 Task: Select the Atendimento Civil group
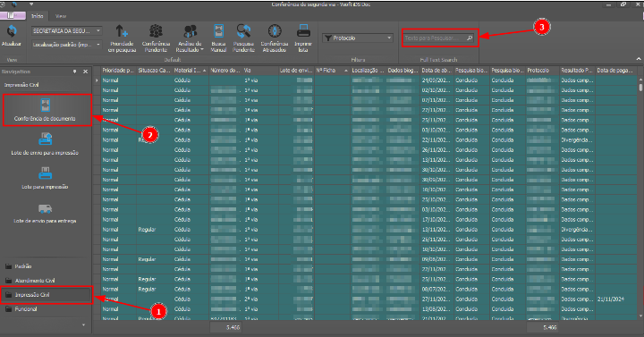click(46, 281)
